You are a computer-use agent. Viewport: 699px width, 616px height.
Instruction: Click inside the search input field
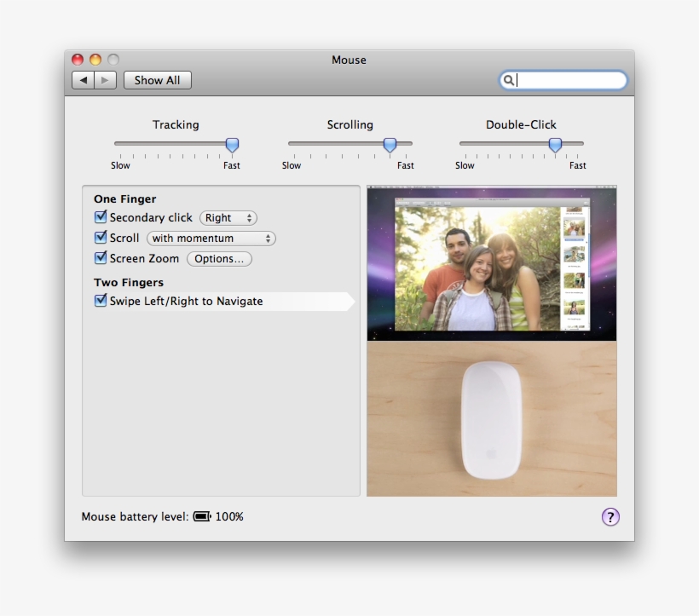[563, 80]
